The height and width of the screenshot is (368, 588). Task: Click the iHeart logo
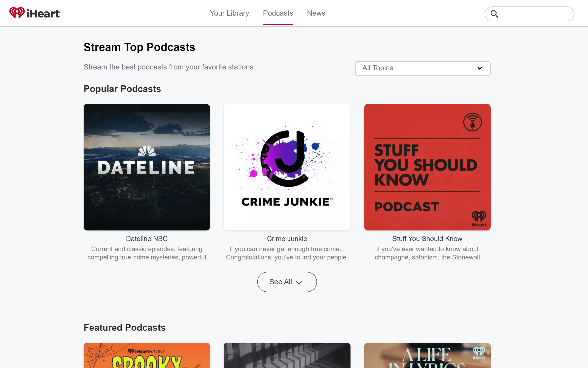tap(34, 13)
